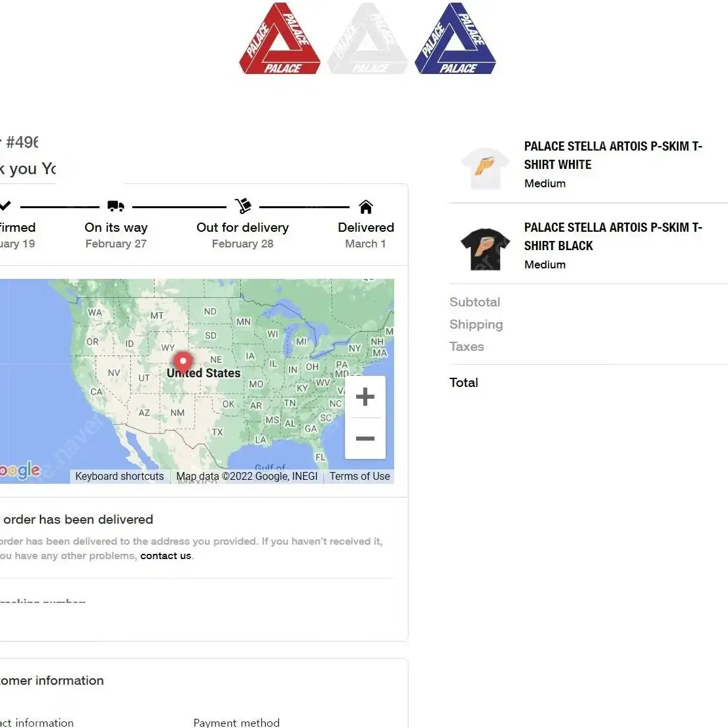Click the 'tomer information' section heading
The image size is (728, 728).
52,681
